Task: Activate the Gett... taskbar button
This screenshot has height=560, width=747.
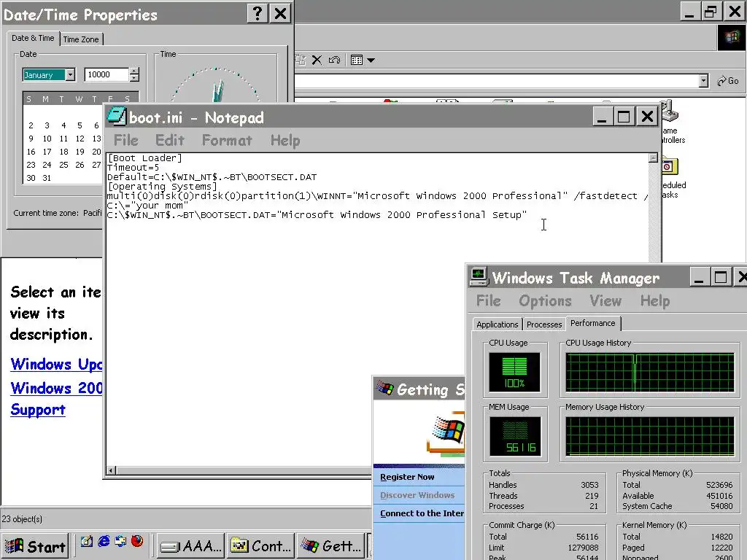Action: point(330,546)
